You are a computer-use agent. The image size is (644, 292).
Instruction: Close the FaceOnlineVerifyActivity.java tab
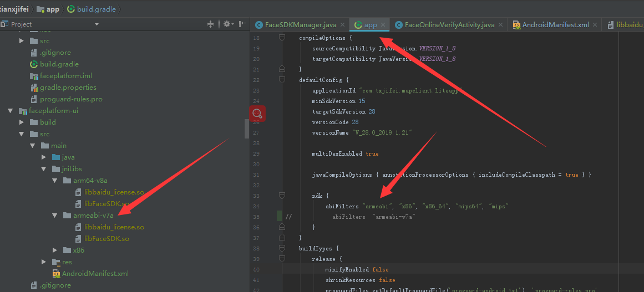(x=501, y=25)
